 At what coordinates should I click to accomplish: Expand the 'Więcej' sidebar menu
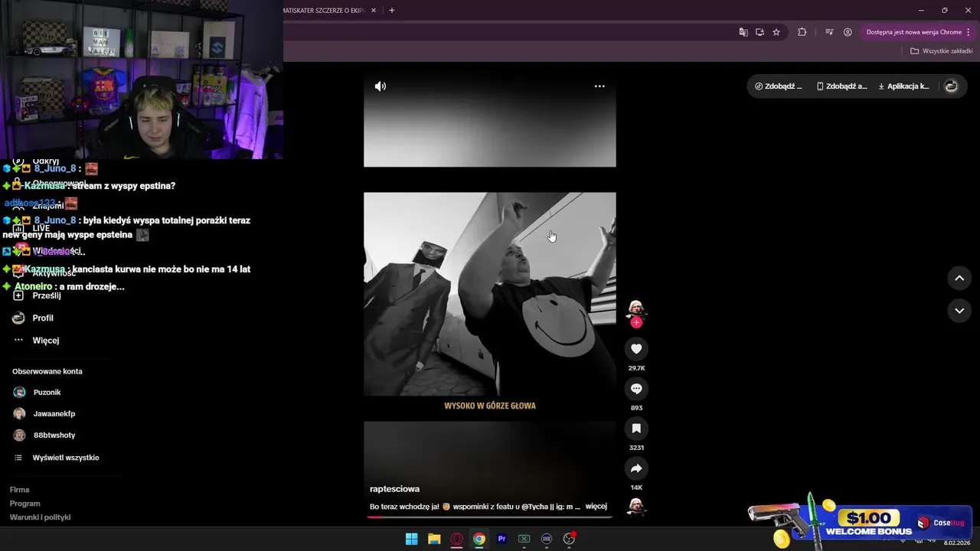[36, 341]
